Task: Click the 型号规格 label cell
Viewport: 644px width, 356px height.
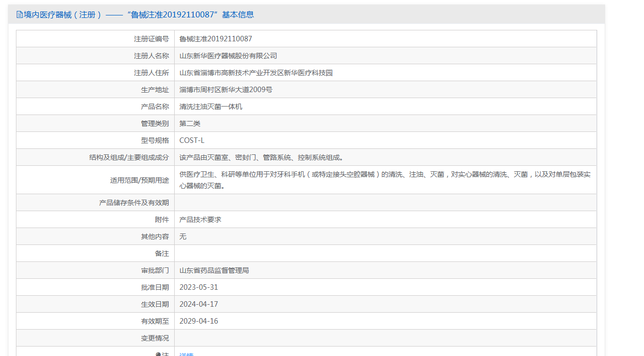Action: tap(95, 140)
